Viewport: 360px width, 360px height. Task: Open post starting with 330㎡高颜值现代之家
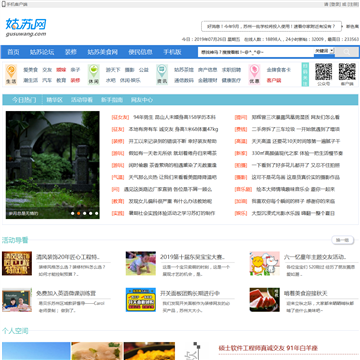[297, 153]
